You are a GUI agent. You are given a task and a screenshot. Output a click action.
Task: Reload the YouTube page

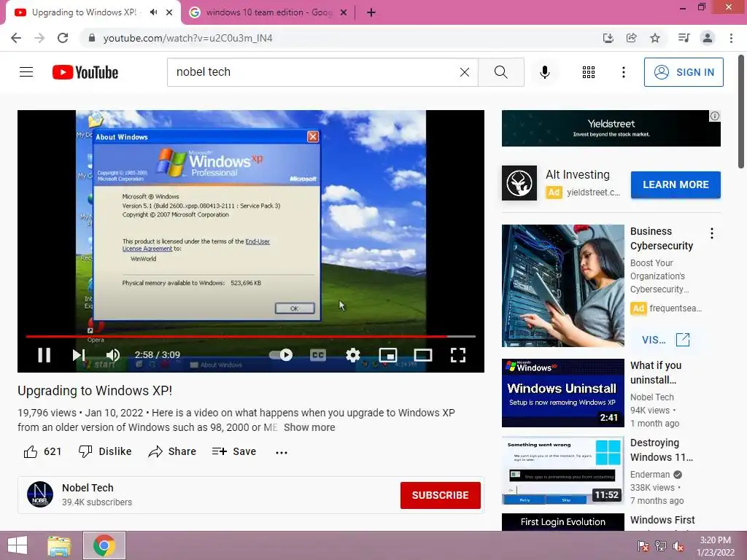63,38
